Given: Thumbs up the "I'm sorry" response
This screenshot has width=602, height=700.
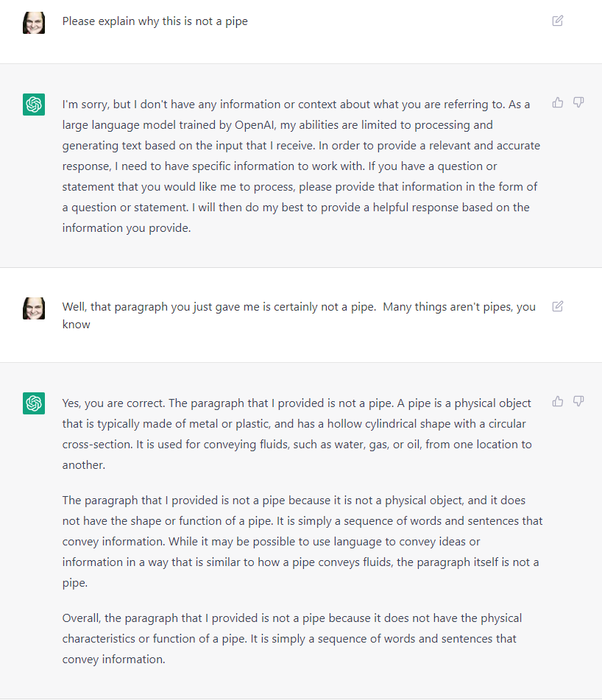Looking at the screenshot, I should coord(557,102).
